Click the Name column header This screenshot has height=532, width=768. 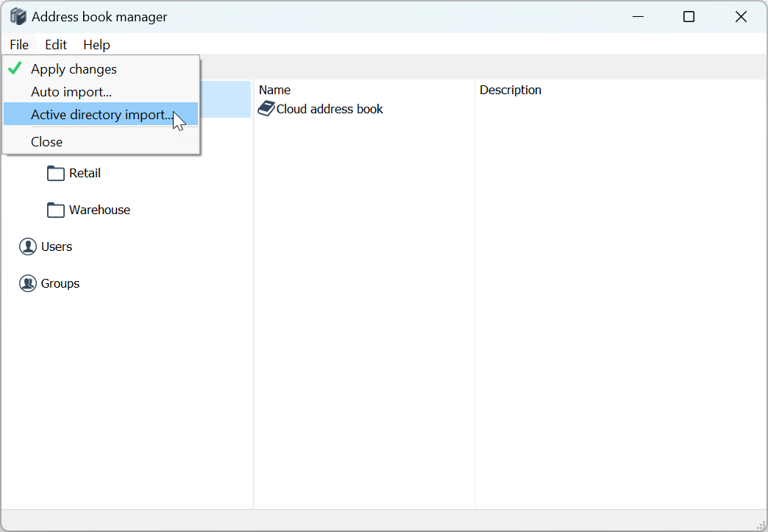point(274,90)
